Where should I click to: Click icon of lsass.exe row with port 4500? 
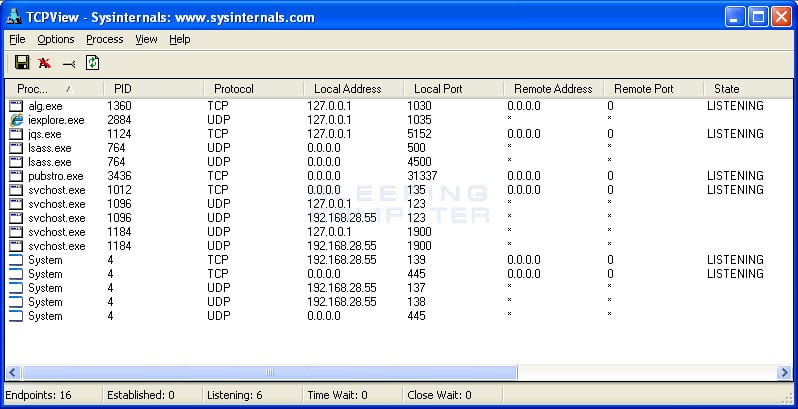(x=16, y=162)
